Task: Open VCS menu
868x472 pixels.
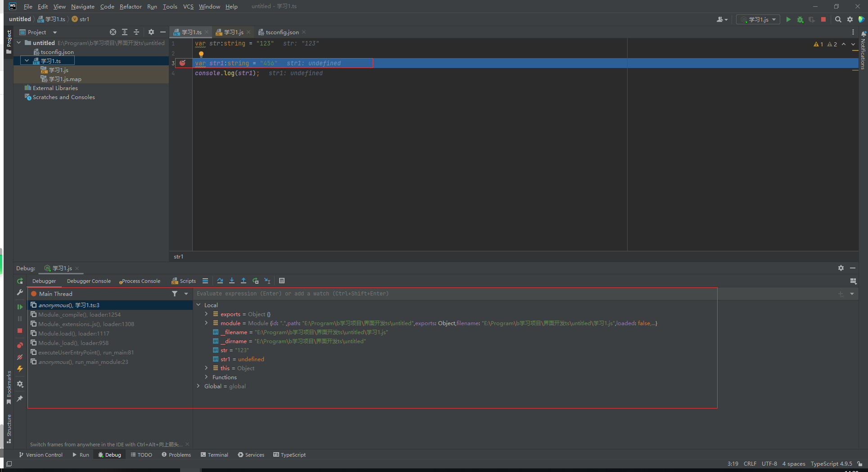Action: click(x=188, y=6)
